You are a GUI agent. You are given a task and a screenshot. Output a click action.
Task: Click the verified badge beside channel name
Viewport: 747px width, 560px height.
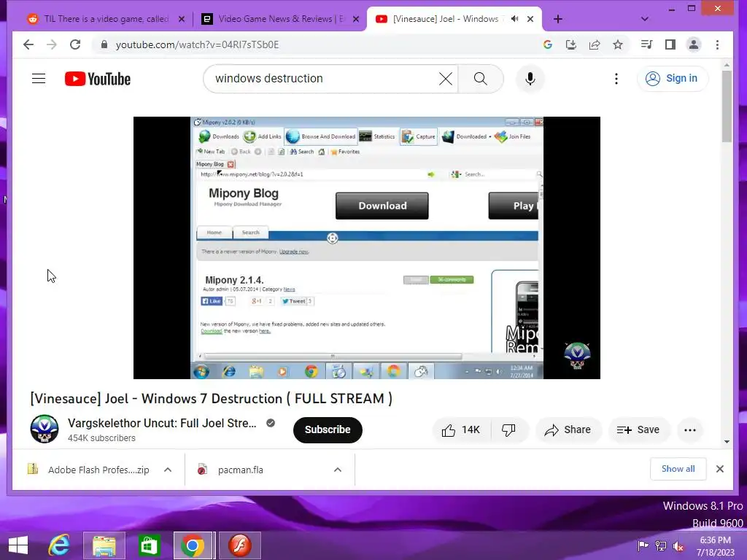pos(271,423)
